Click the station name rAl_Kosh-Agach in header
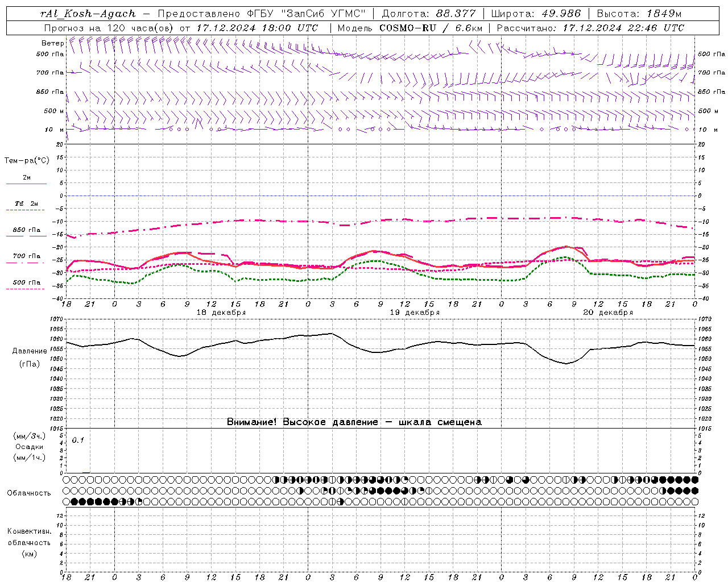 [x=88, y=14]
